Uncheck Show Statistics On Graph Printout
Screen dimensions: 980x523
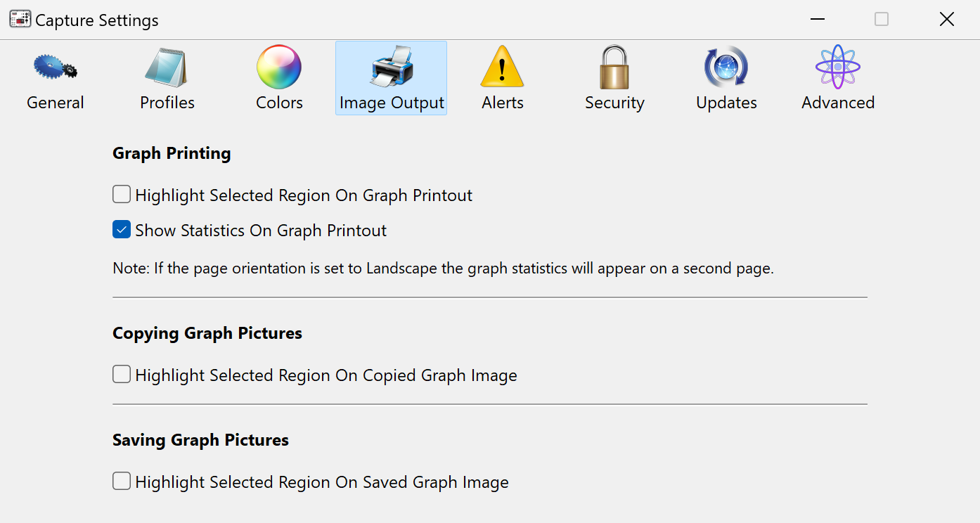[x=122, y=229]
